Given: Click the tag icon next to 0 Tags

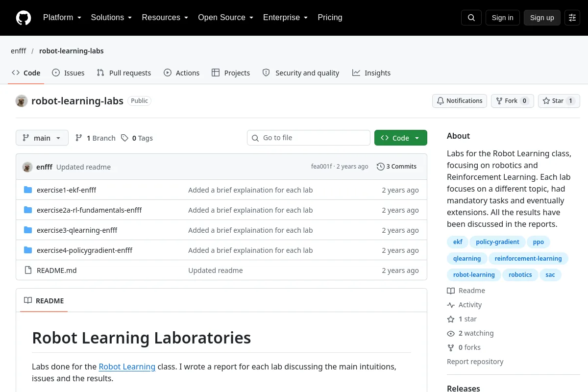Looking at the screenshot, I should [x=125, y=138].
